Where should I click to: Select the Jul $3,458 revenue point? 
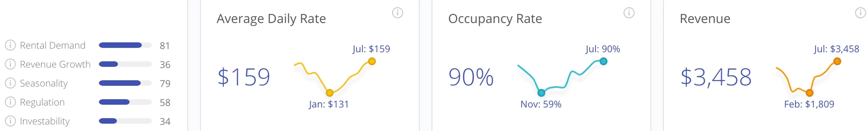837,61
